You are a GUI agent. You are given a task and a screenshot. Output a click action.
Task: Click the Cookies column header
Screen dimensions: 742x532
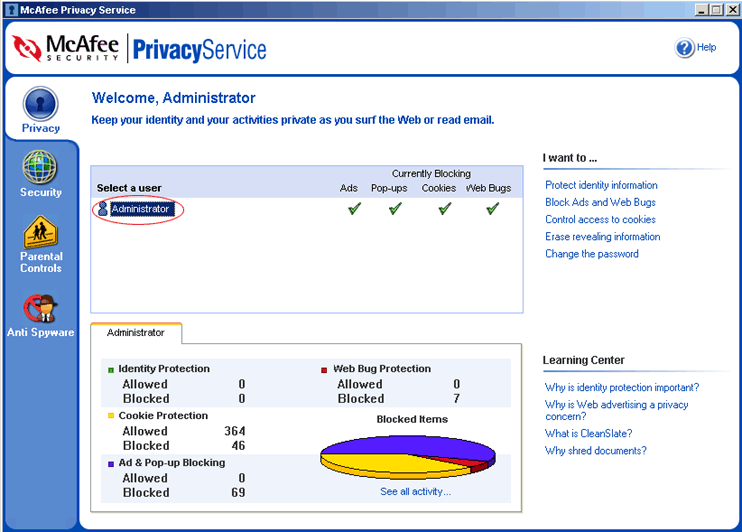(x=439, y=188)
